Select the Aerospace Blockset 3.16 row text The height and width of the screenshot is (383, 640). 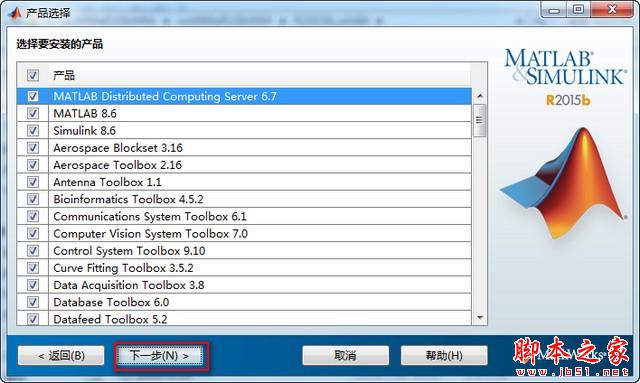click(x=118, y=148)
